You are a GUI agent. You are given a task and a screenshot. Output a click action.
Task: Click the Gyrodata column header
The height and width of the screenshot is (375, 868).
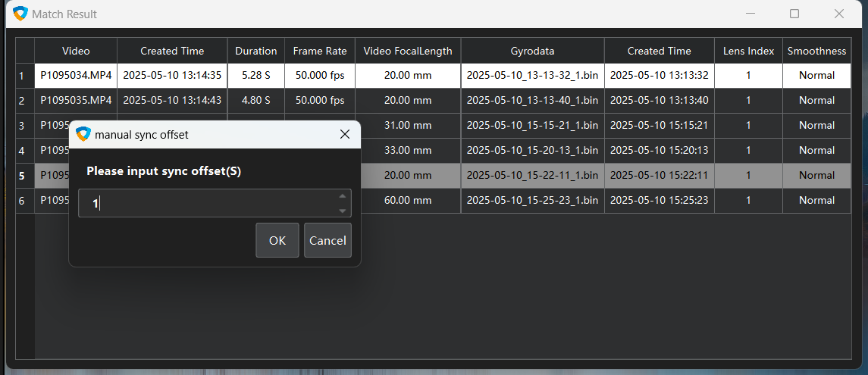[532, 51]
